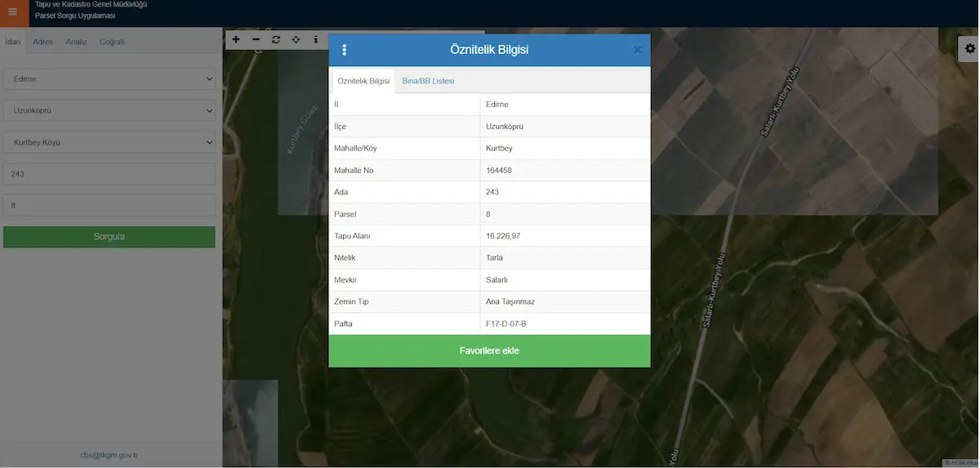Image resolution: width=980 pixels, height=468 pixels.
Task: Open the Uzunköprü district dropdown
Action: (x=109, y=111)
